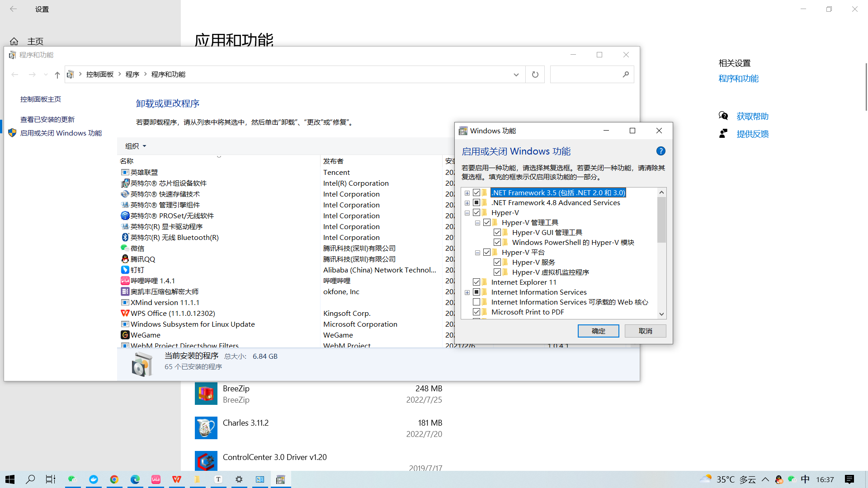The width and height of the screenshot is (868, 488).
Task: Expand .NET Framework 3.5 tree node
Action: (467, 193)
